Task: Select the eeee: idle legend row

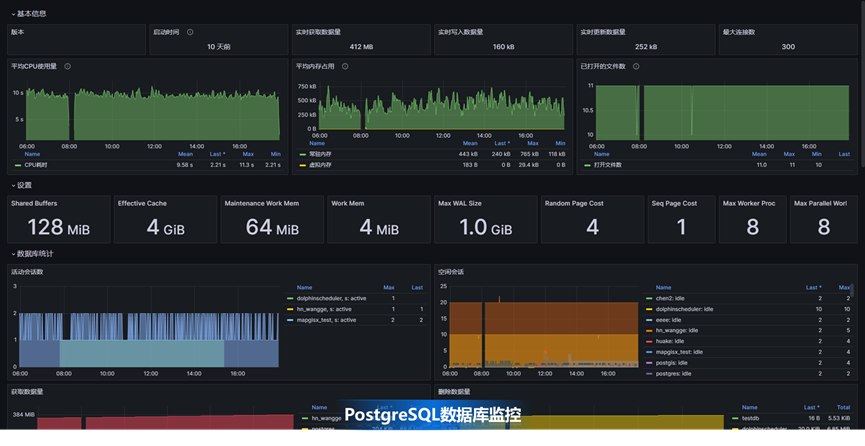Action: coord(747,320)
